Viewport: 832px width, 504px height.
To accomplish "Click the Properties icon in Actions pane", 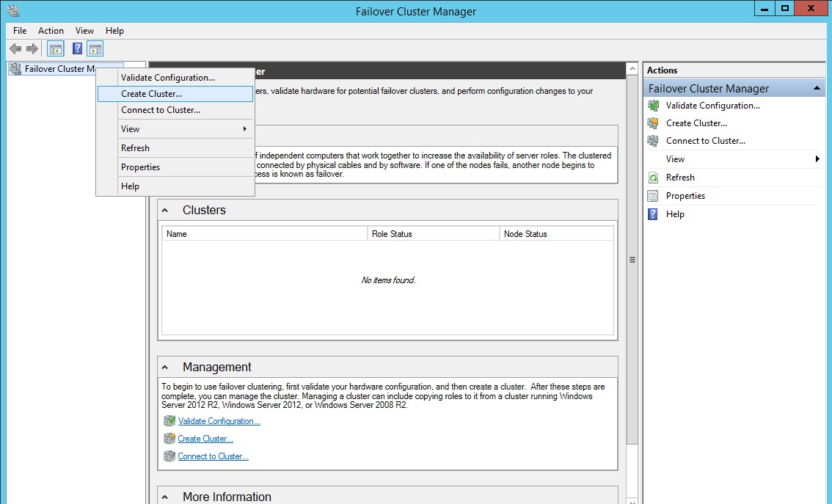I will point(653,196).
